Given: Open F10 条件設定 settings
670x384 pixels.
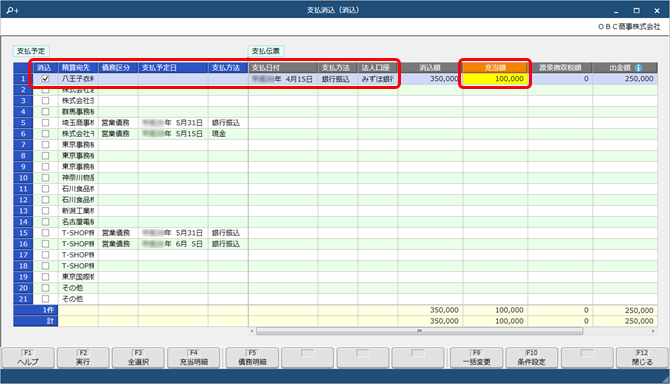Looking at the screenshot, I should (532, 358).
